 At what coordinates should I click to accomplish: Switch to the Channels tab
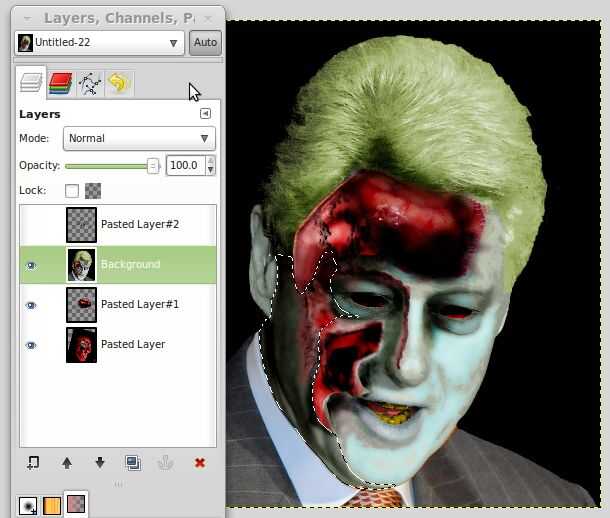pos(60,83)
